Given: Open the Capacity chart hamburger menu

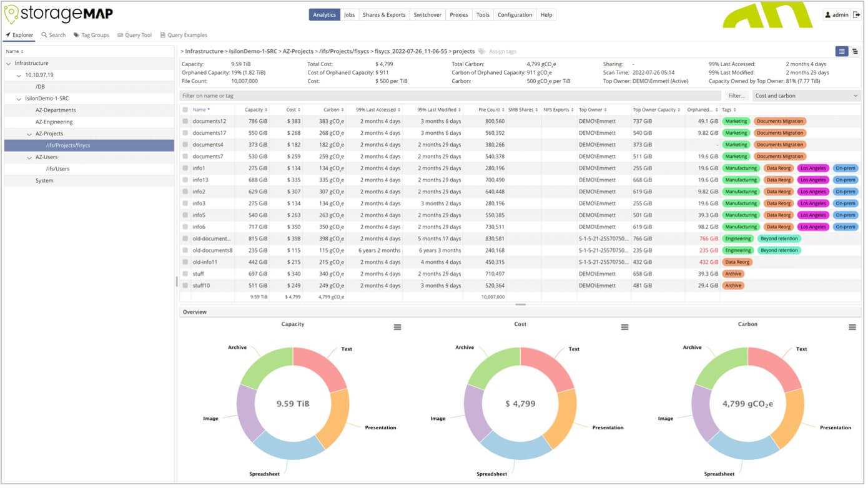Looking at the screenshot, I should (397, 328).
